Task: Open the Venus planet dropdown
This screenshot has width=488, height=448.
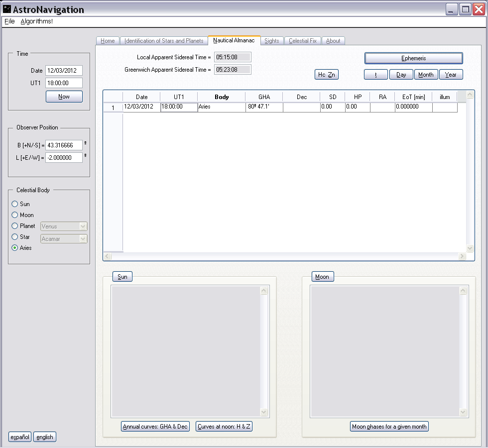Action: point(83,226)
